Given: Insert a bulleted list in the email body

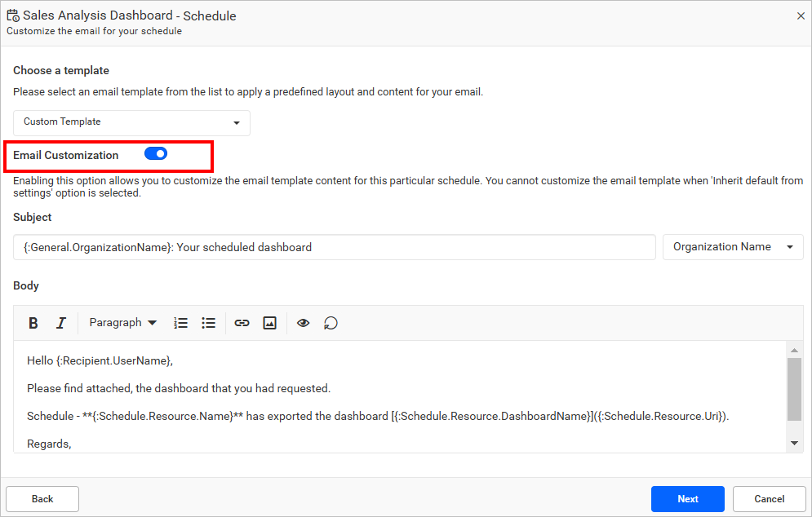Looking at the screenshot, I should click(x=209, y=322).
